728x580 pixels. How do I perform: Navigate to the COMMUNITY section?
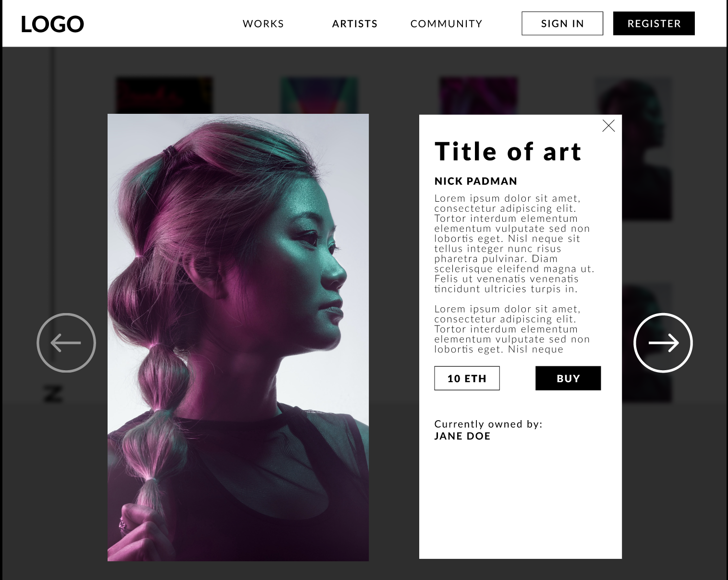(x=446, y=24)
